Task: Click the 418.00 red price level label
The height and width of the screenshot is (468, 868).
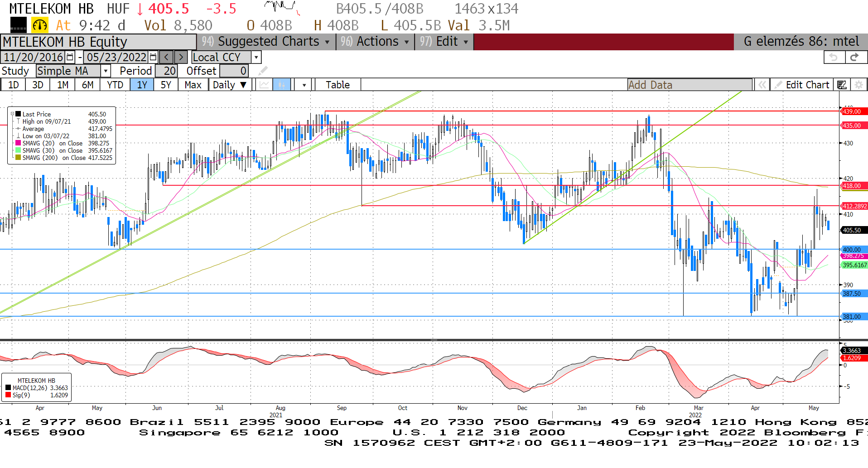Action: pos(854,186)
